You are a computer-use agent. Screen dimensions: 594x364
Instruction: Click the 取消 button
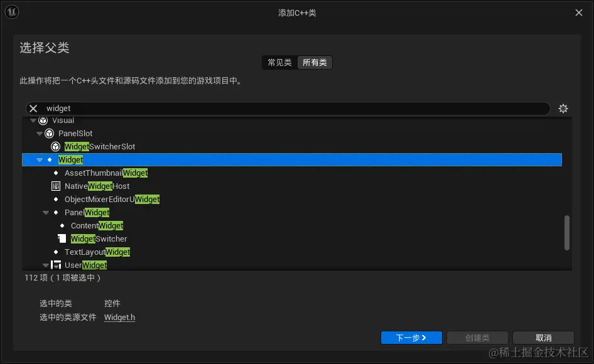pyautogui.click(x=543, y=337)
